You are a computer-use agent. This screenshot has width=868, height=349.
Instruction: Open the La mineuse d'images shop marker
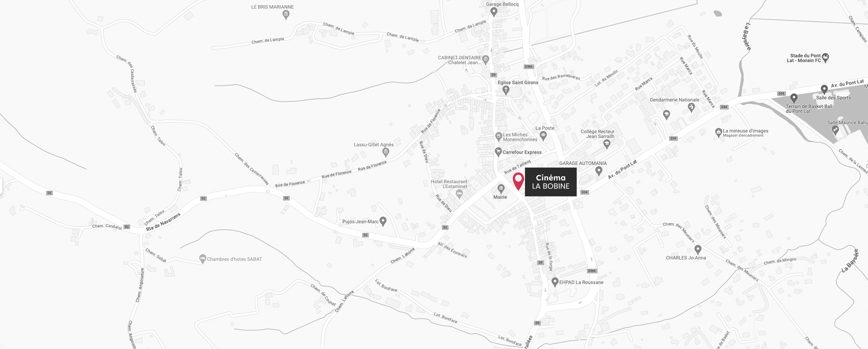[x=719, y=133]
